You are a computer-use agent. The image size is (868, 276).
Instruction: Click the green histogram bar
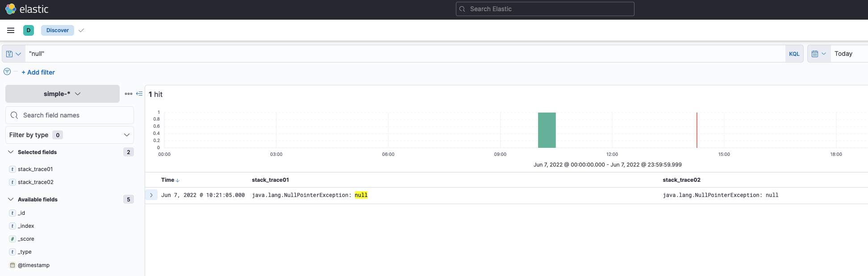(x=547, y=130)
